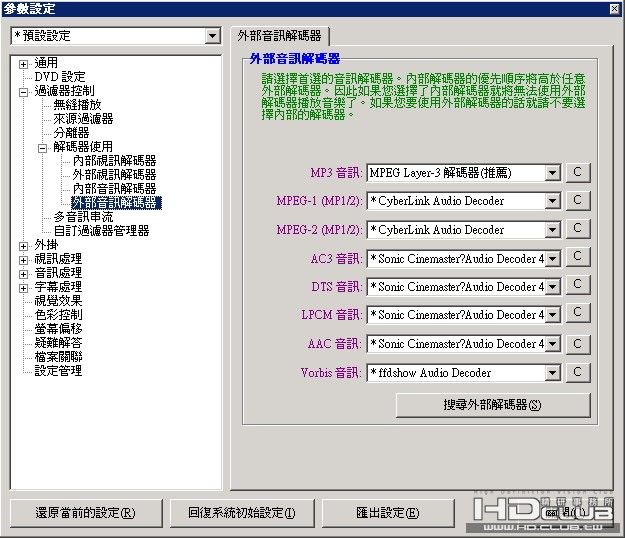Collapse the 過濾器控制 tree node

point(24,92)
